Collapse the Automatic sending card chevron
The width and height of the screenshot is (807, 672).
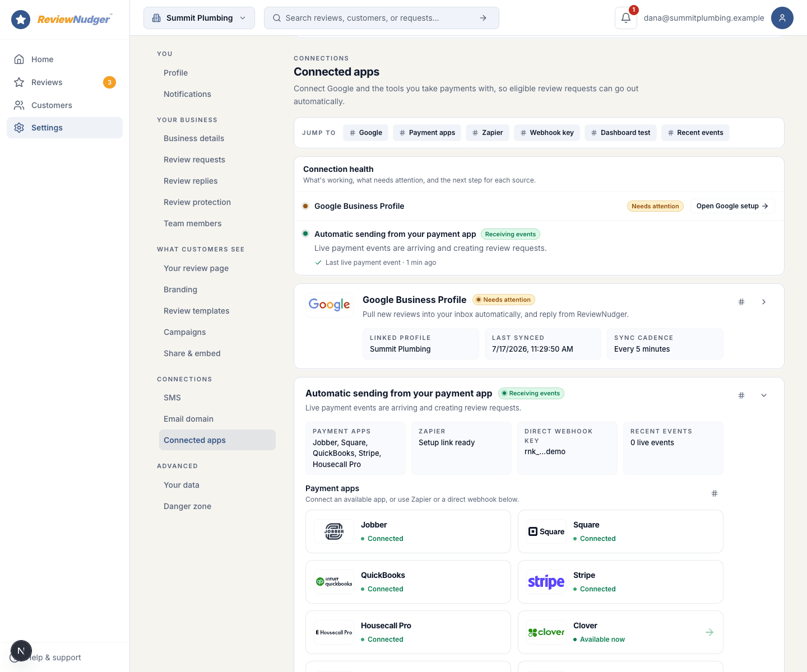(764, 395)
